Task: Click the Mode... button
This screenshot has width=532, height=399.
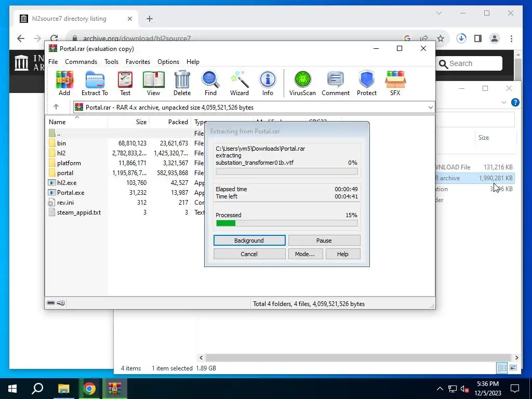Action: 305,254
